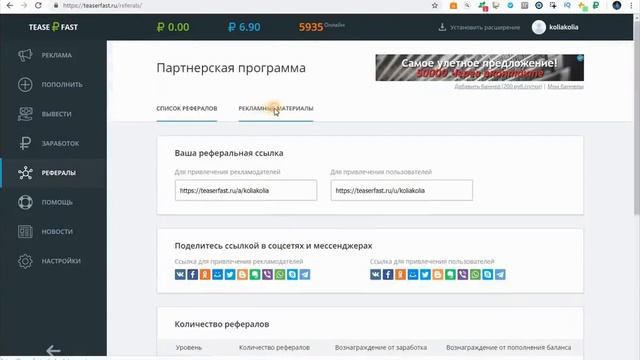This screenshot has height=360, width=640.
Task: Collapse the sidebar with the left arrow
Action: pos(53,350)
